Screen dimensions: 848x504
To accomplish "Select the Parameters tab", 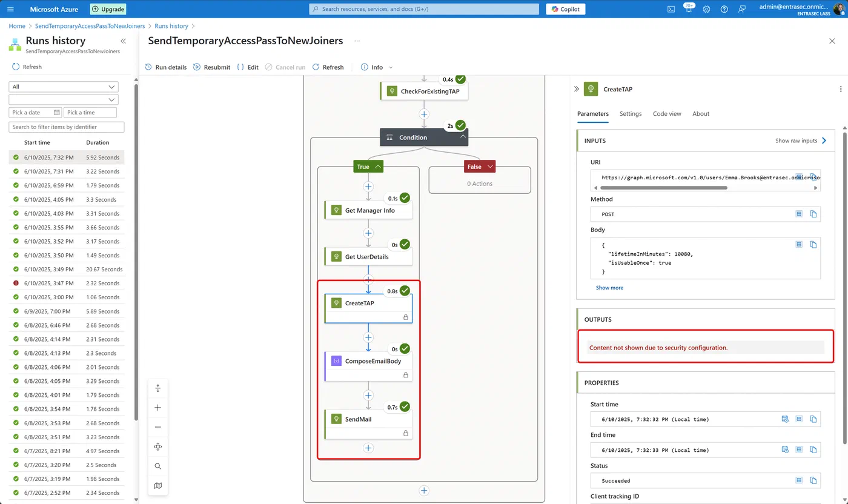I will click(x=593, y=114).
